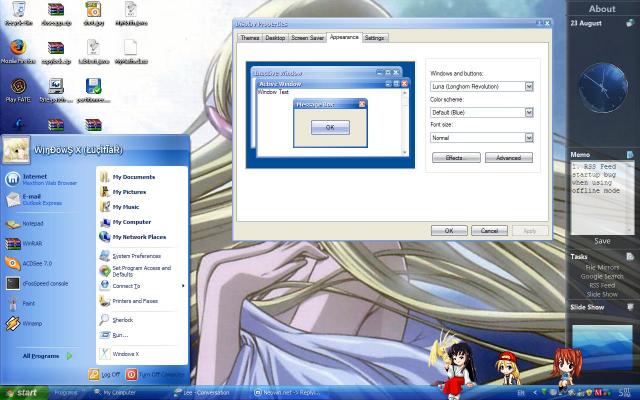Screen dimensions: 640x400
Task: Open the Font size dropdown
Action: coord(482,138)
